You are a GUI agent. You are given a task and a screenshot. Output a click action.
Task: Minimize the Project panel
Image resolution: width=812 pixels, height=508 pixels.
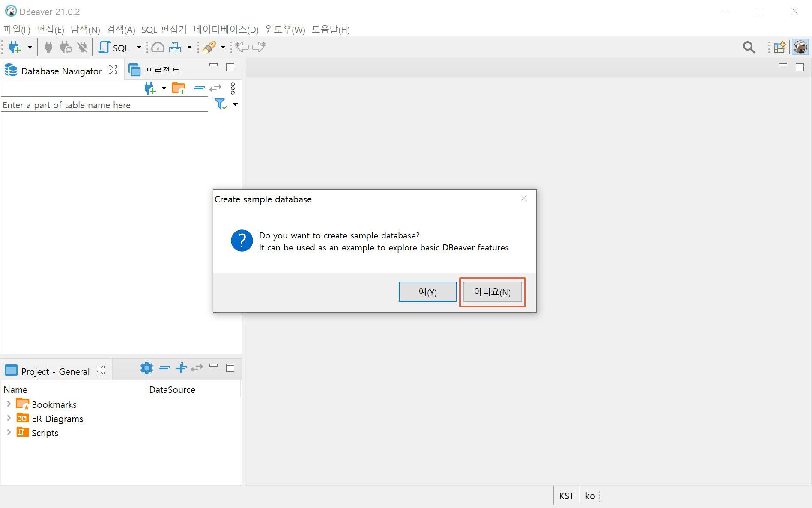pyautogui.click(x=213, y=366)
